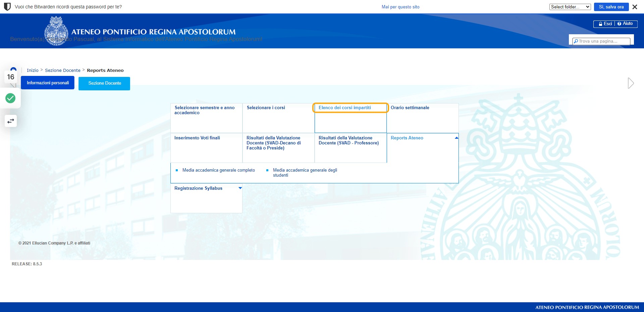
Task: Click the swap arrows icon
Action: pyautogui.click(x=11, y=121)
